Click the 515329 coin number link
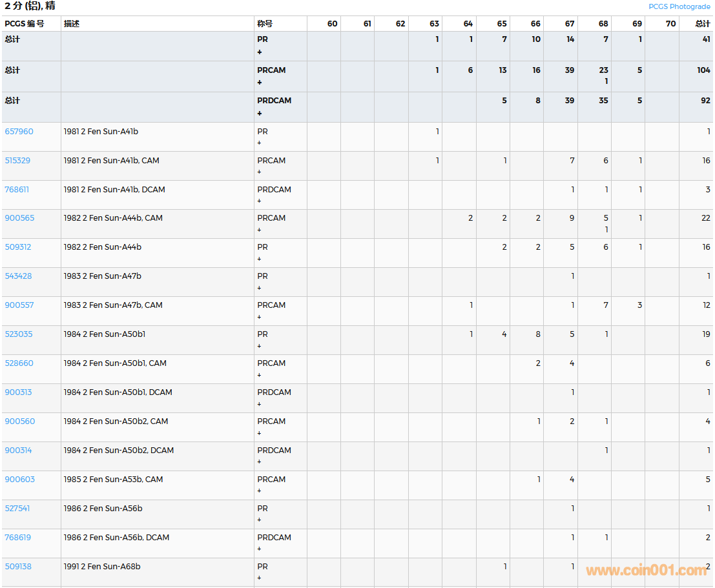This screenshot has width=715, height=588. click(x=18, y=161)
